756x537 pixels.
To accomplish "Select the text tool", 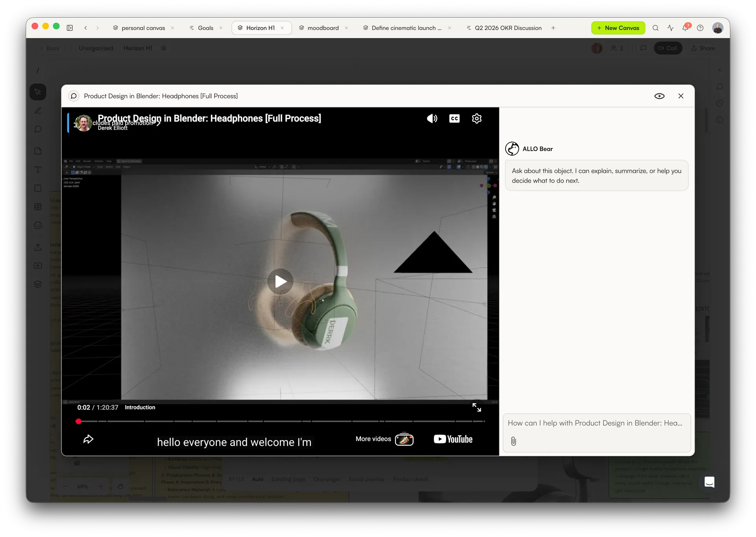I will point(38,170).
